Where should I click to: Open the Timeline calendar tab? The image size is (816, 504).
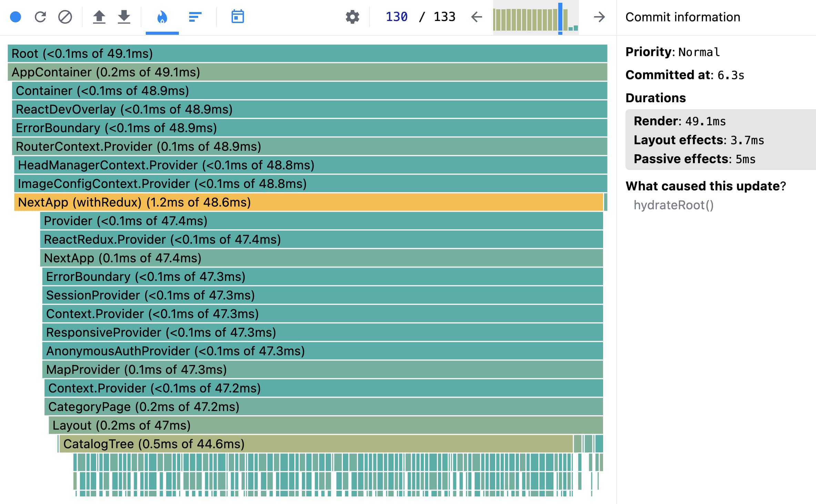click(x=237, y=17)
